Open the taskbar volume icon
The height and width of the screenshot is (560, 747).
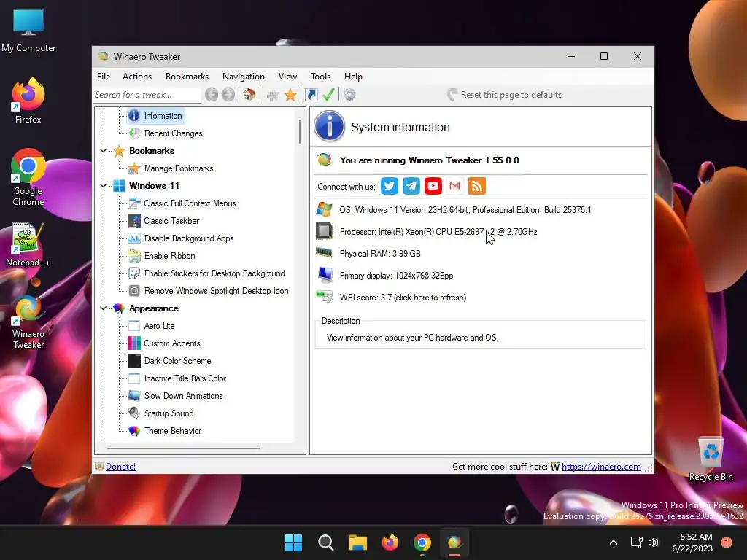[654, 542]
